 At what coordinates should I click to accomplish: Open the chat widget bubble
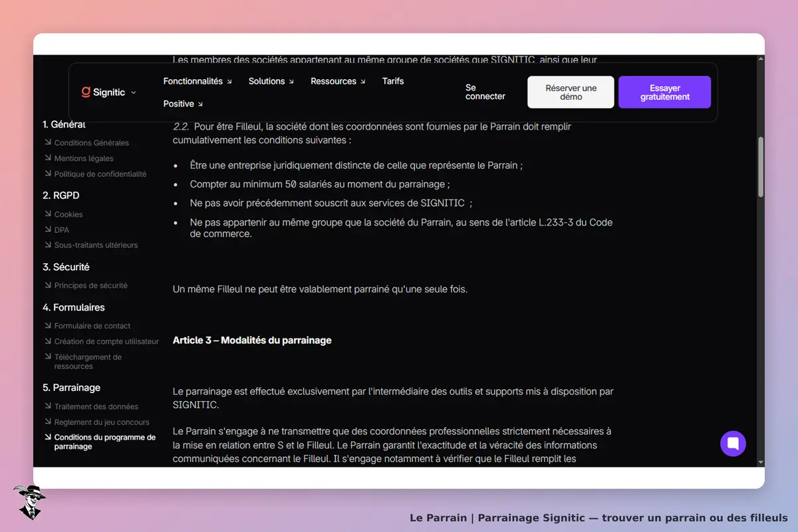[733, 444]
